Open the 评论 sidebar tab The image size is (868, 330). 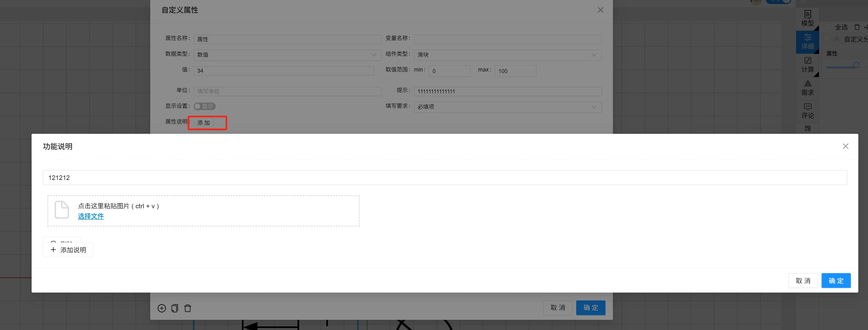click(807, 111)
